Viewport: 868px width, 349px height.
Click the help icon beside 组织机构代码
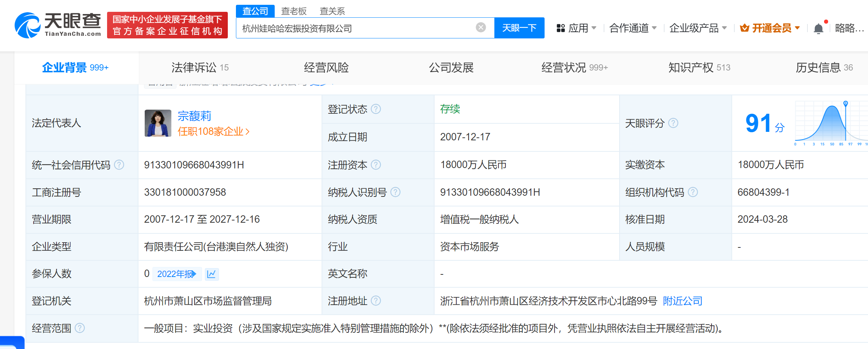(693, 192)
